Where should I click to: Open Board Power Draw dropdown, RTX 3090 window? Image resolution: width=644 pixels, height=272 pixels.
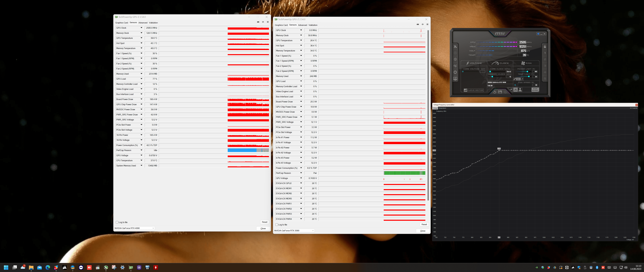point(301,102)
